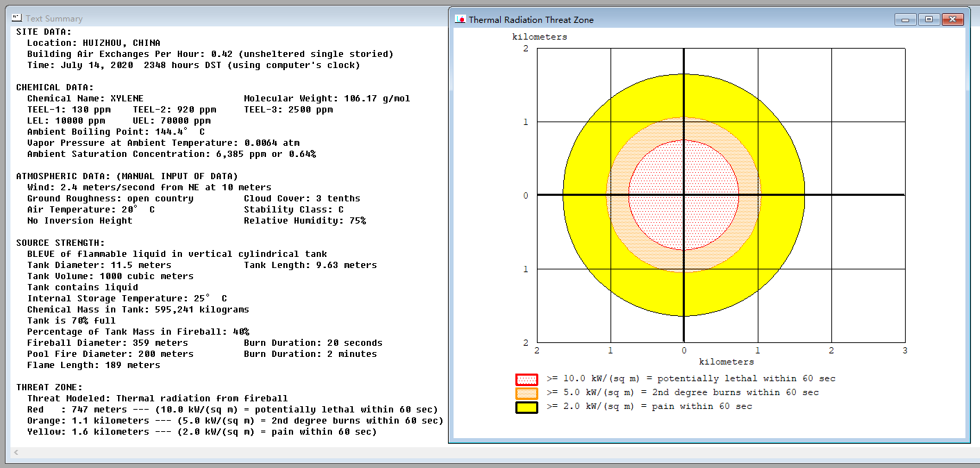The image size is (980, 468).
Task: Click 'Ambient Boiling Point: 144.4° C' line
Action: pos(116,132)
